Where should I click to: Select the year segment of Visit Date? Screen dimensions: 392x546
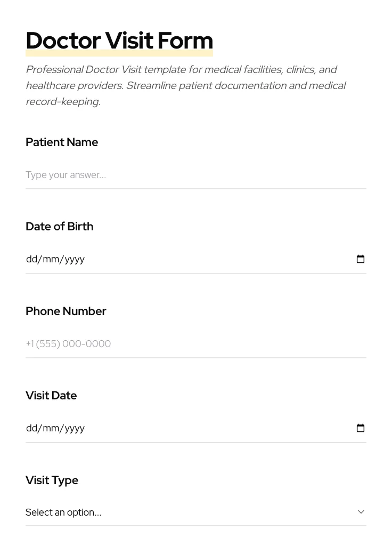click(x=75, y=428)
